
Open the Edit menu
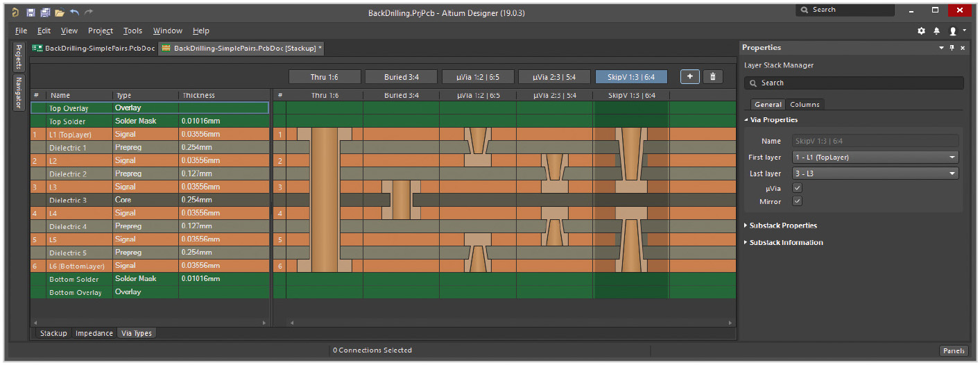point(44,31)
